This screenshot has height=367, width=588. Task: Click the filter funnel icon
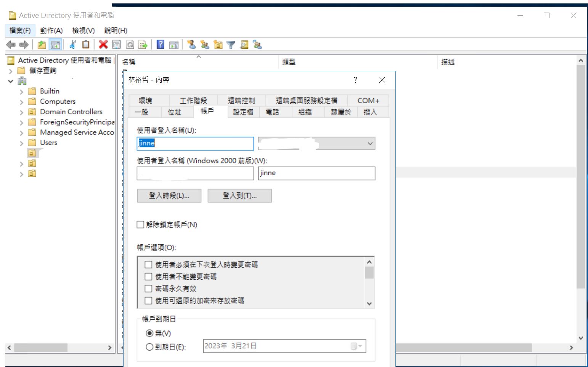(231, 45)
